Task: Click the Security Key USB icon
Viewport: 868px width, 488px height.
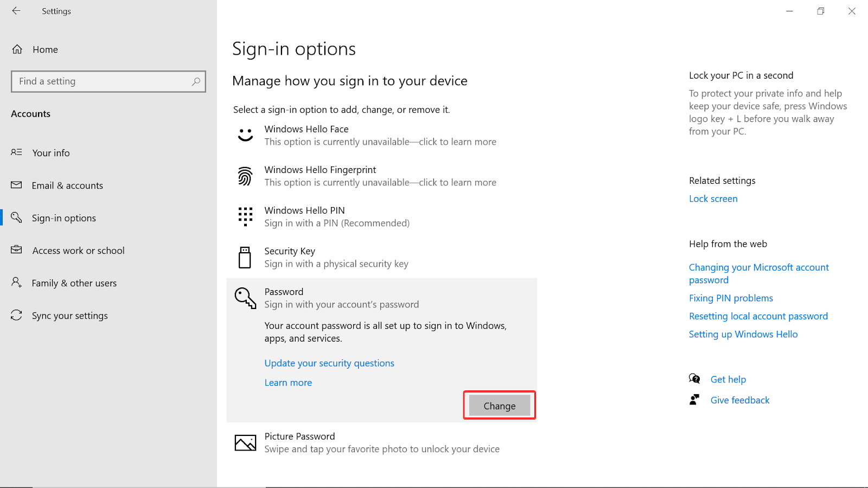Action: tap(245, 257)
